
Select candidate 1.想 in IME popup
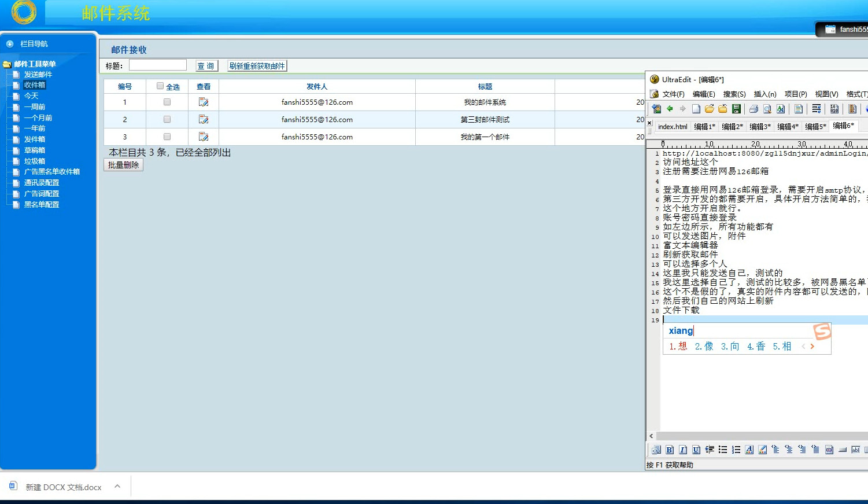click(x=678, y=346)
